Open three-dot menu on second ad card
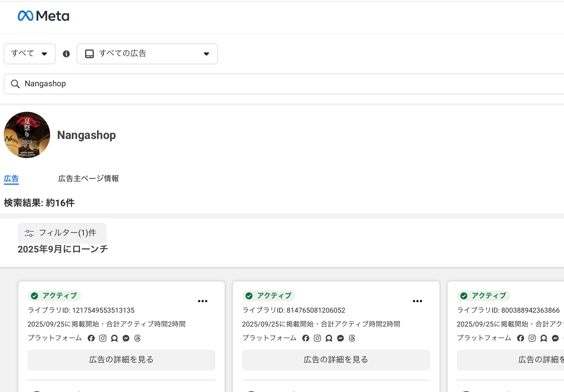 (417, 301)
